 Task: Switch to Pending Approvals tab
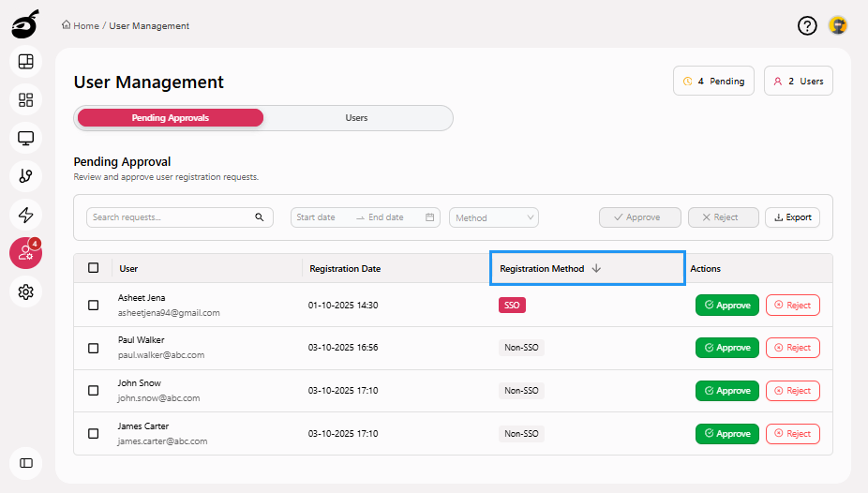pyautogui.click(x=171, y=118)
